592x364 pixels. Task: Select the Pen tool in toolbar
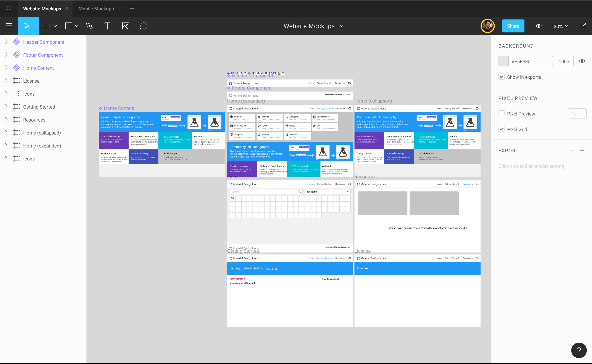click(89, 26)
